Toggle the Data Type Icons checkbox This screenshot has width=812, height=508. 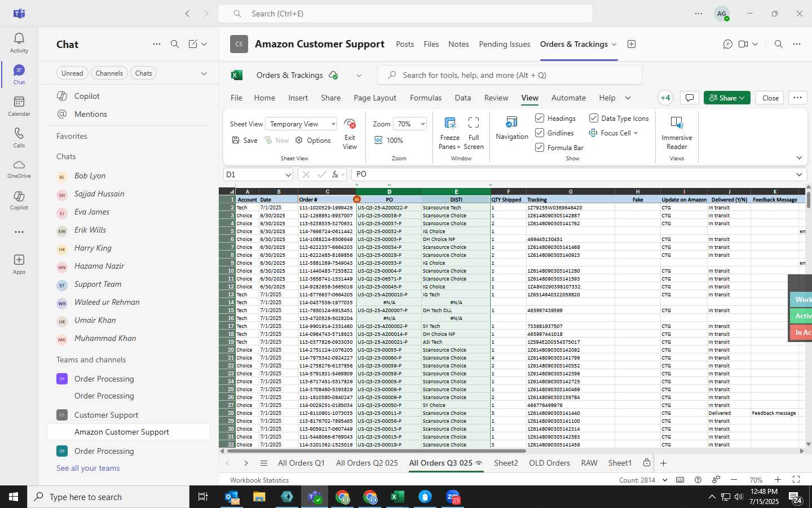(594, 118)
